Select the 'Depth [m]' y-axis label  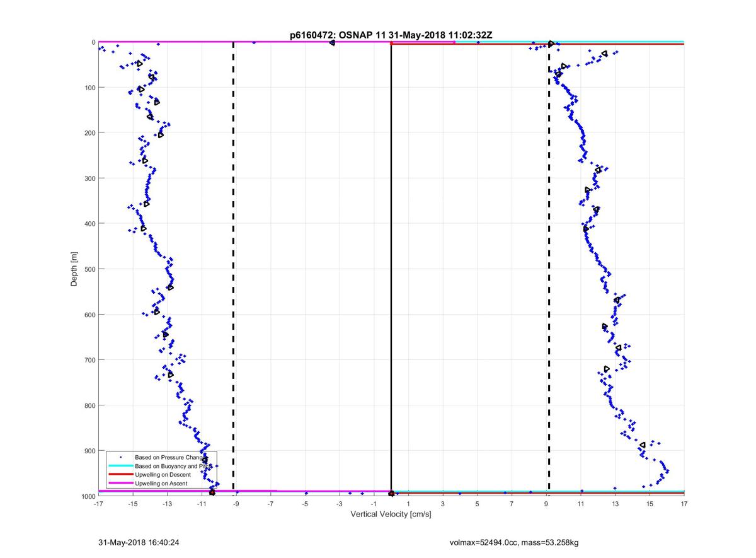(x=74, y=269)
